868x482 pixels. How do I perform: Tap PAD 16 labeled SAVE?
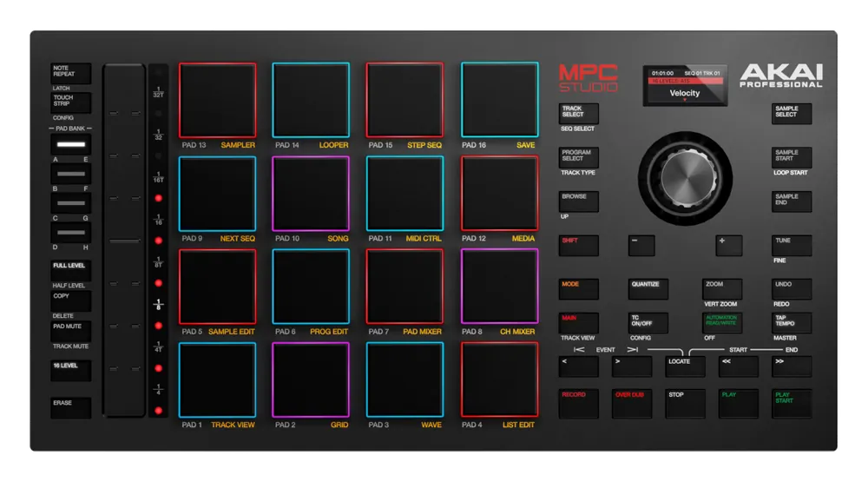pos(499,100)
